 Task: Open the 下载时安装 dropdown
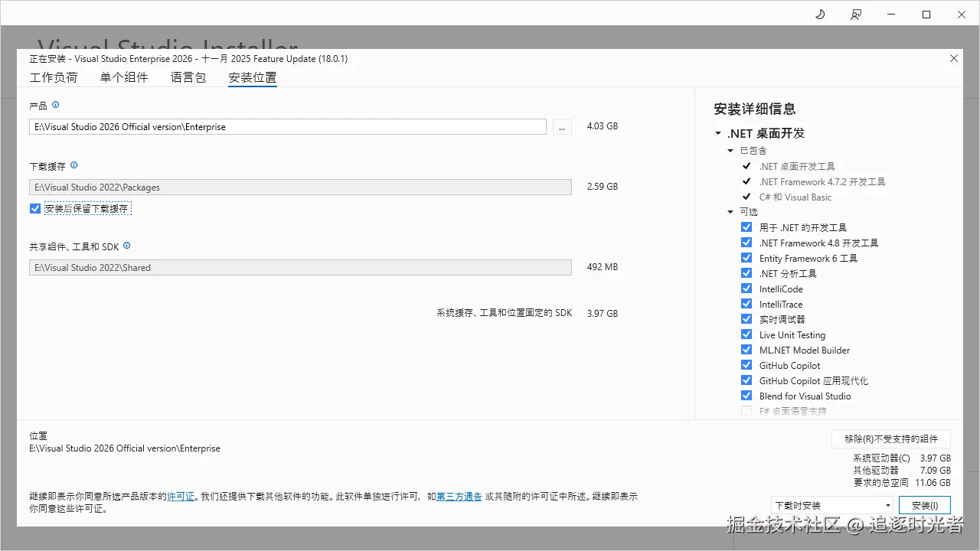[x=832, y=505]
